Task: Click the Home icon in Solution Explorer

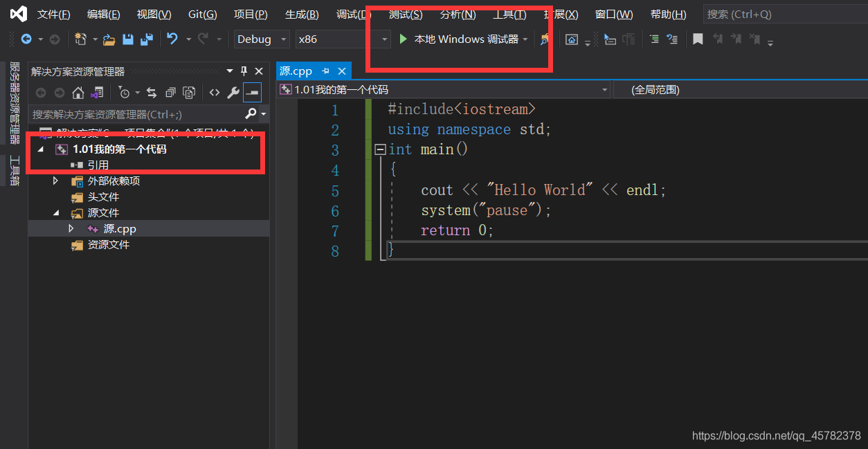Action: (78, 93)
